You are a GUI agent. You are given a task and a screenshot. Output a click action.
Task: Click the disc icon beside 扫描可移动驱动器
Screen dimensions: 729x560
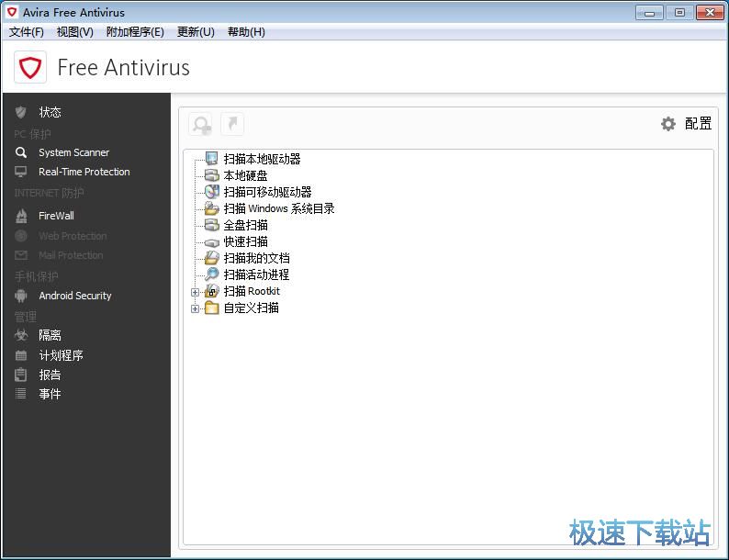211,192
